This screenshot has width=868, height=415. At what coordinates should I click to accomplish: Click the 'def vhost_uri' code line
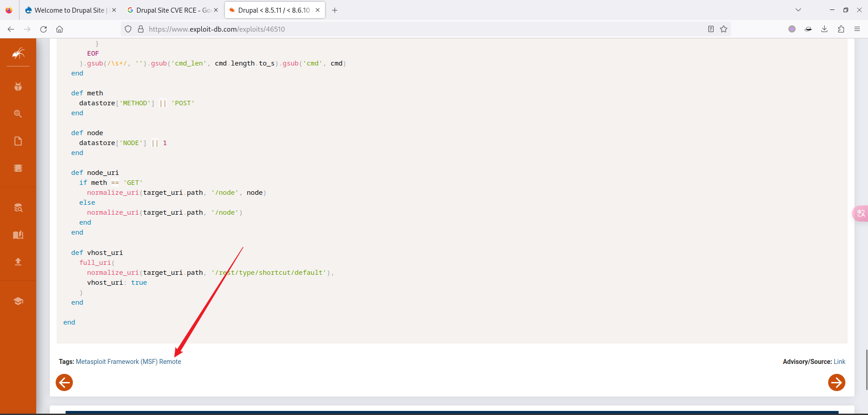click(97, 253)
